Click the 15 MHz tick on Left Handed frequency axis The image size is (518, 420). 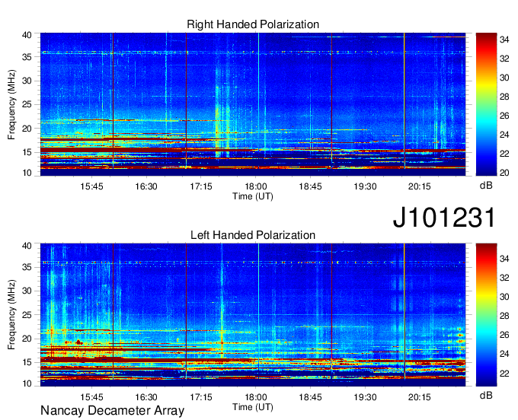27,363
